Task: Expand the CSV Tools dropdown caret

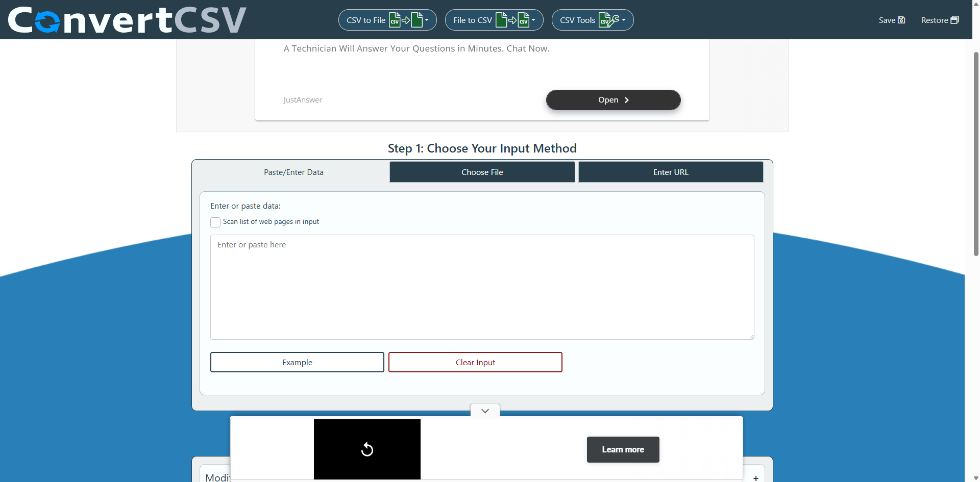Action: [624, 20]
